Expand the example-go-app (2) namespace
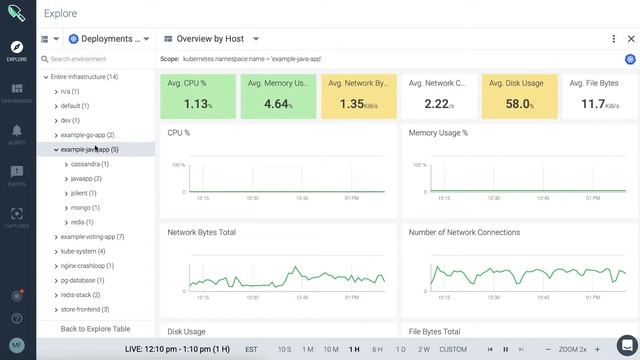Screen dimensions: 640x360 click(x=56, y=135)
